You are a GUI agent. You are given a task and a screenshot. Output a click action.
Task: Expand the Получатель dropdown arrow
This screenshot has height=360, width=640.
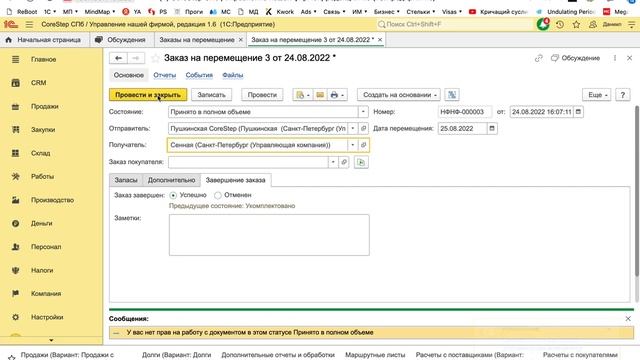pos(353,145)
